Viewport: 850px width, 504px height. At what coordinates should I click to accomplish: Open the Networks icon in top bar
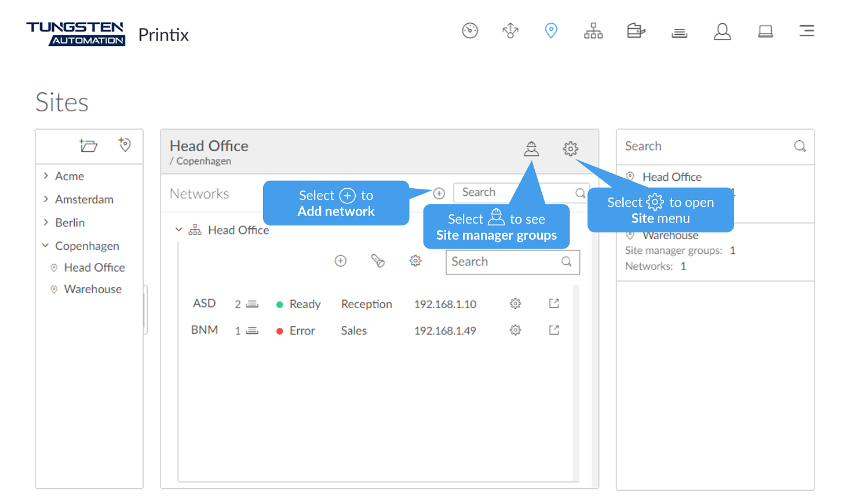pyautogui.click(x=593, y=31)
